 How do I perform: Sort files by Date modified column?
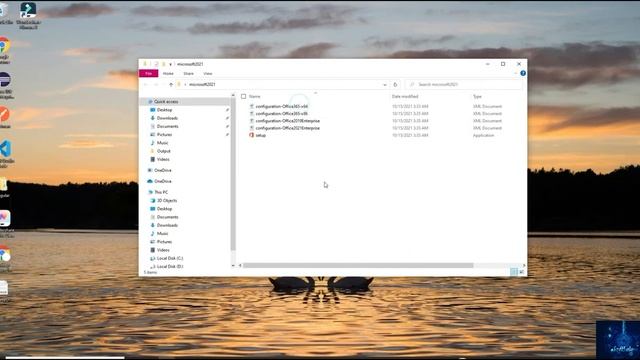(405, 97)
